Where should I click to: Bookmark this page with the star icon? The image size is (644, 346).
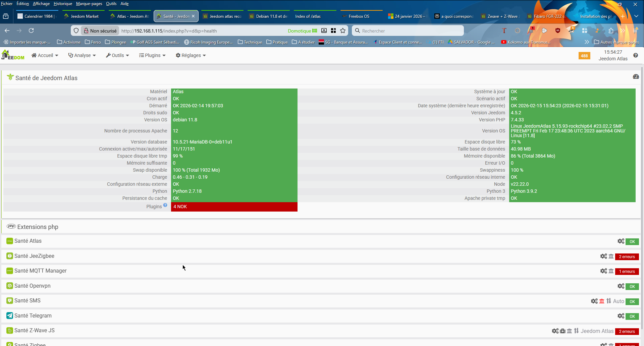coord(343,31)
